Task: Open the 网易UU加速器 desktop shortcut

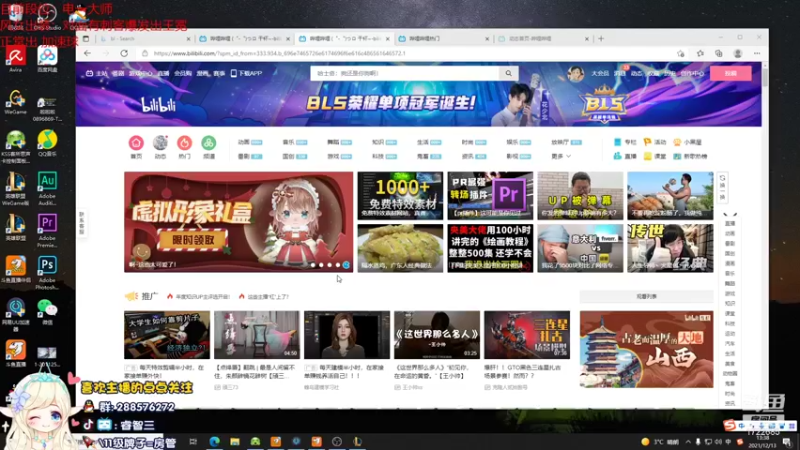Action: (16, 315)
